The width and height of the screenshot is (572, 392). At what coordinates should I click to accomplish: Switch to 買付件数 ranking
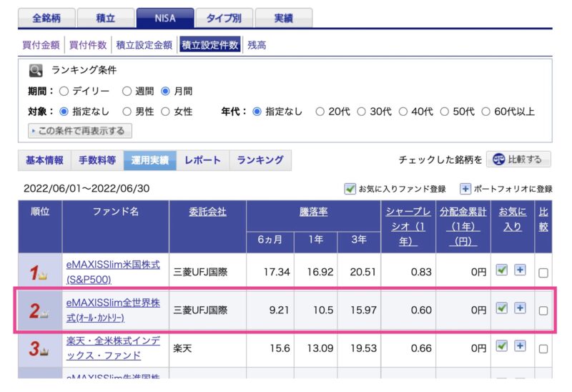point(88,45)
